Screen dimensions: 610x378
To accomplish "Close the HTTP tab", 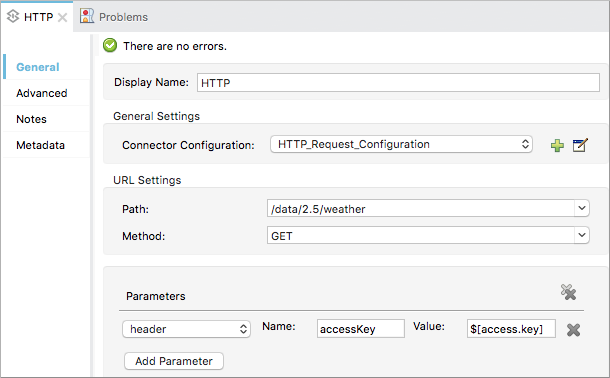I will click(x=62, y=18).
